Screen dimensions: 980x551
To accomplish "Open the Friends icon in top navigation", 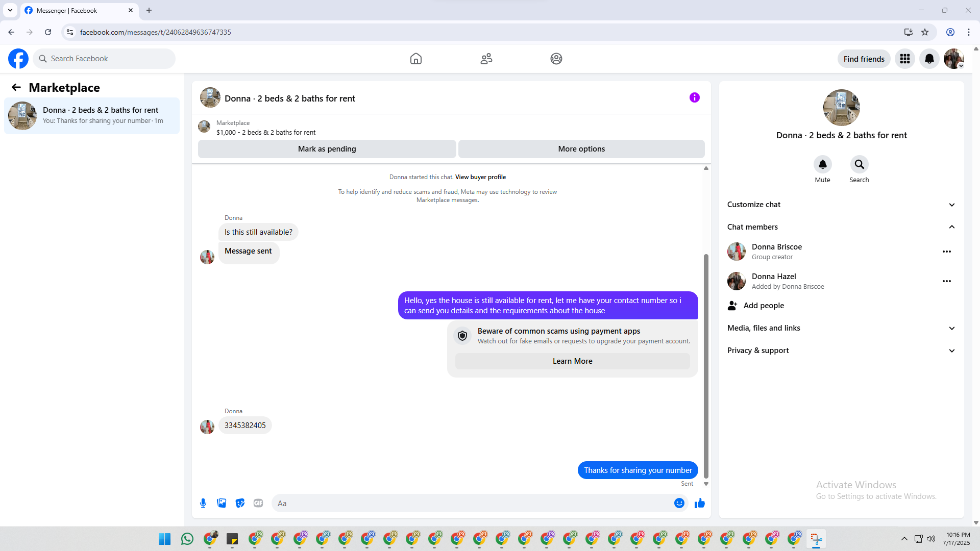I will coord(486,59).
